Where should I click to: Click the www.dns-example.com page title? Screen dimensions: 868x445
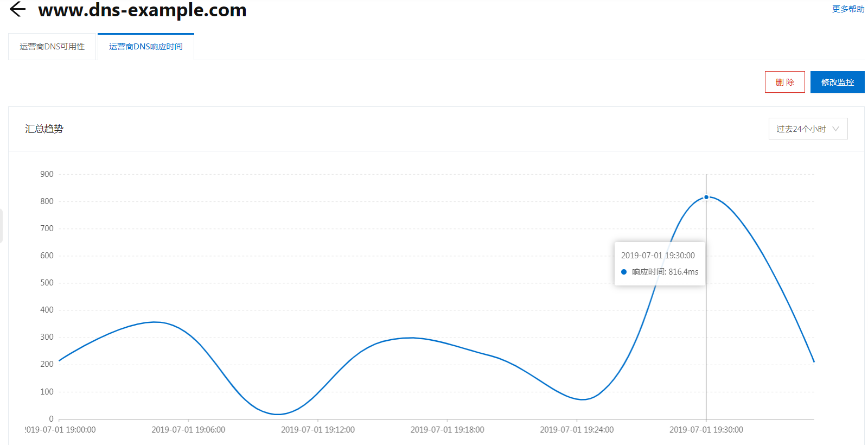(x=143, y=10)
